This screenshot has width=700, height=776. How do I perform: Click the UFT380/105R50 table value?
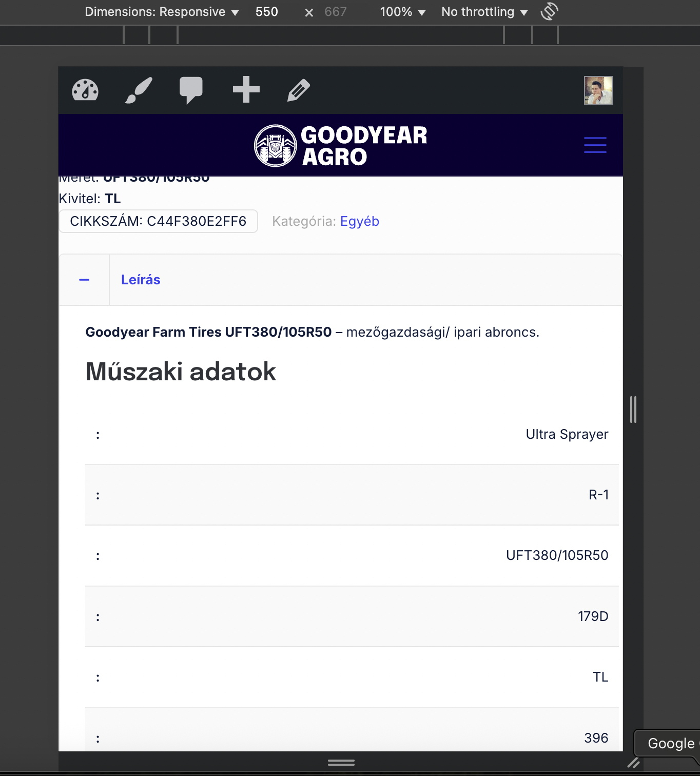tap(557, 555)
